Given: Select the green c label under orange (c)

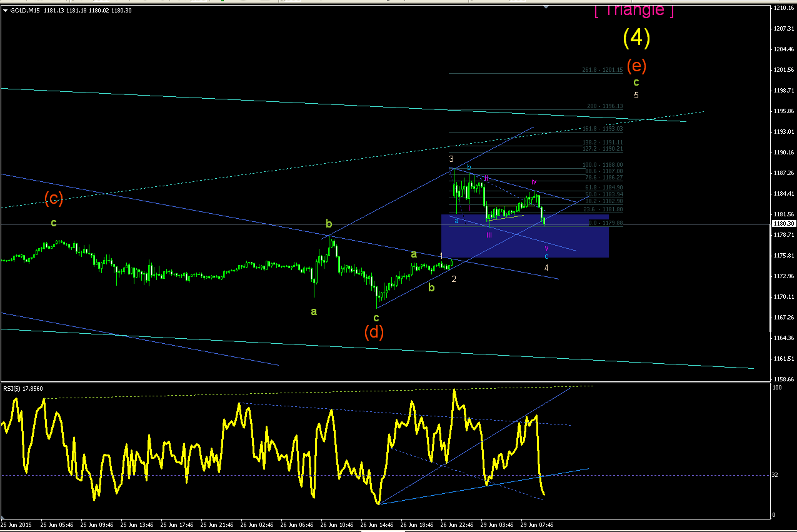Looking at the screenshot, I should tap(54, 223).
